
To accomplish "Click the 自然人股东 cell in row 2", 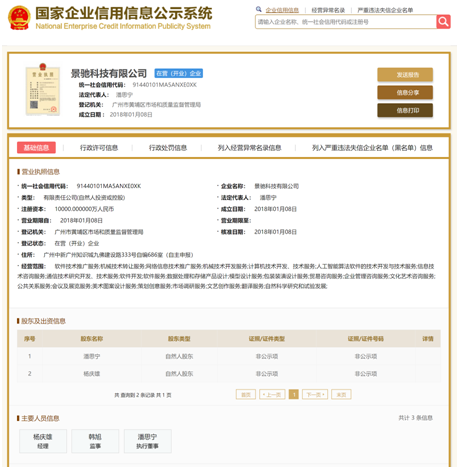I will point(179,374).
